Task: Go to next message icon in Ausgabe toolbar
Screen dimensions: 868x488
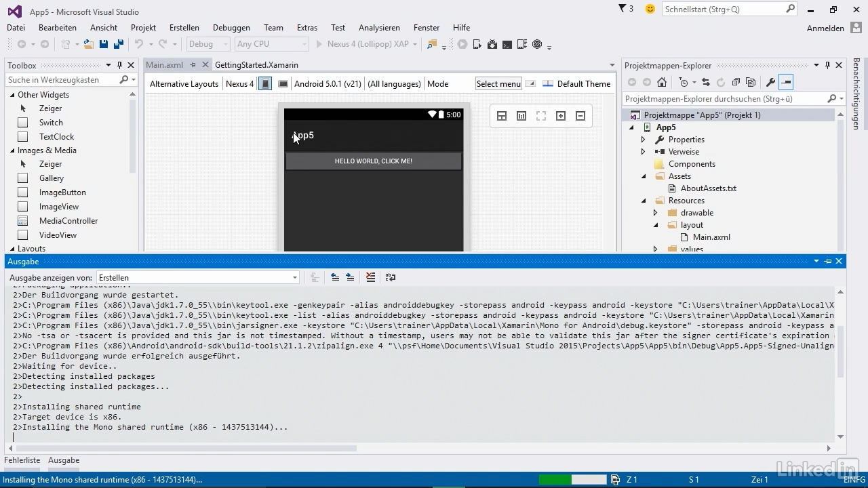Action: tap(350, 277)
